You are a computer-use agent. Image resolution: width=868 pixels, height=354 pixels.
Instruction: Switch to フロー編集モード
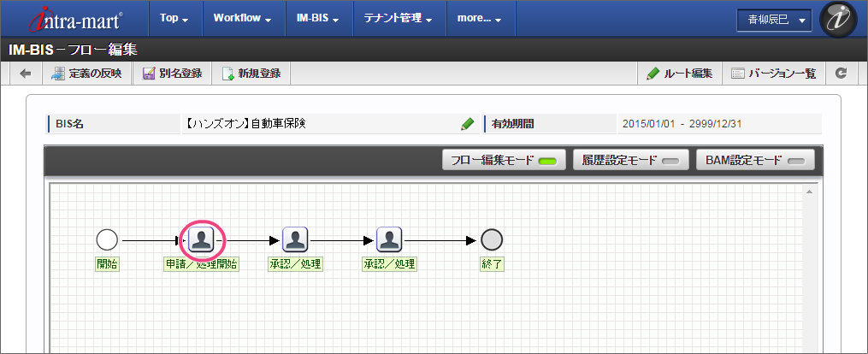click(x=503, y=161)
